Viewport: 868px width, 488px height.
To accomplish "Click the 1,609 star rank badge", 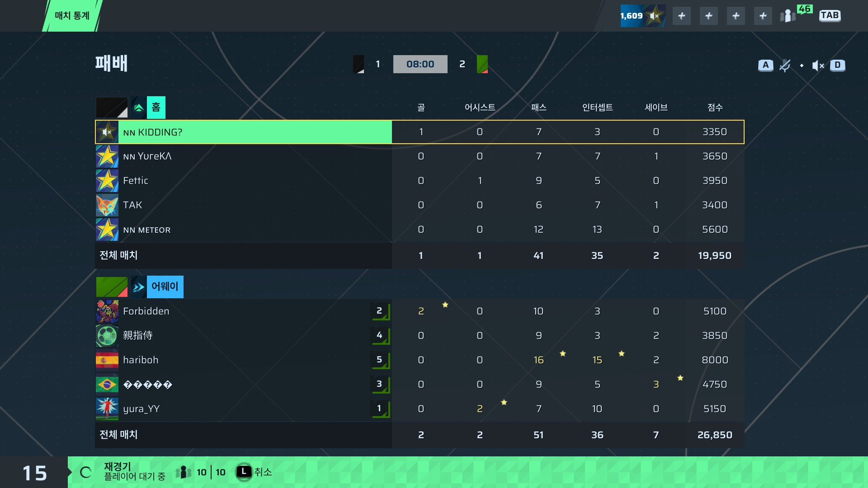I will click(x=643, y=16).
